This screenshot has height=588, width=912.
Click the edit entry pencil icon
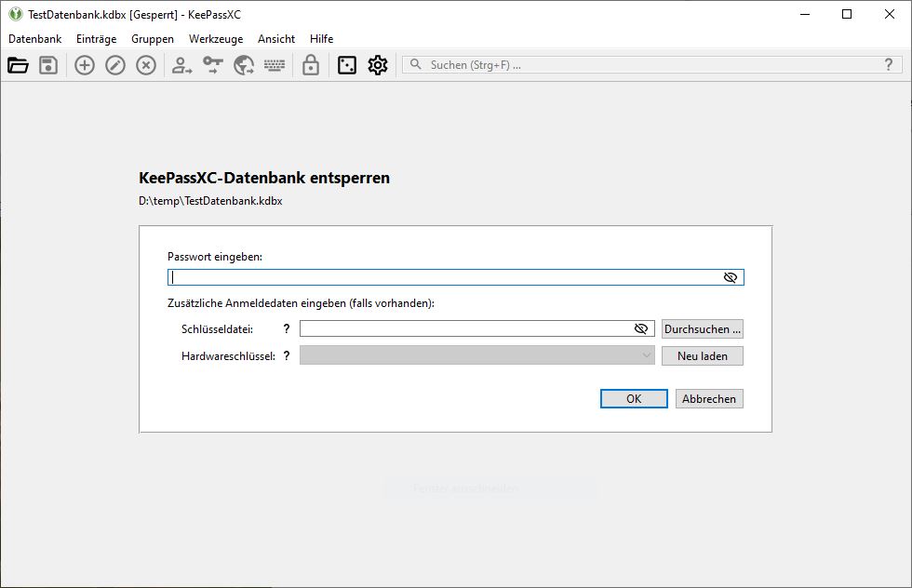click(115, 65)
